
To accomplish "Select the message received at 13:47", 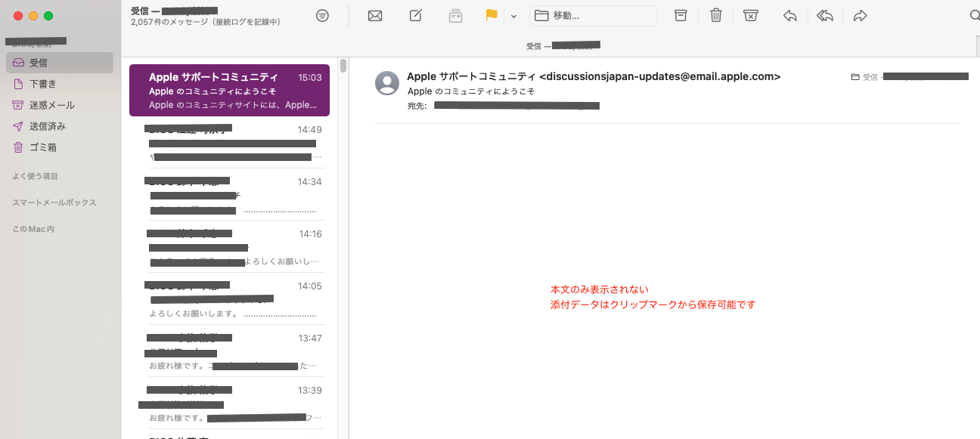I will point(229,351).
